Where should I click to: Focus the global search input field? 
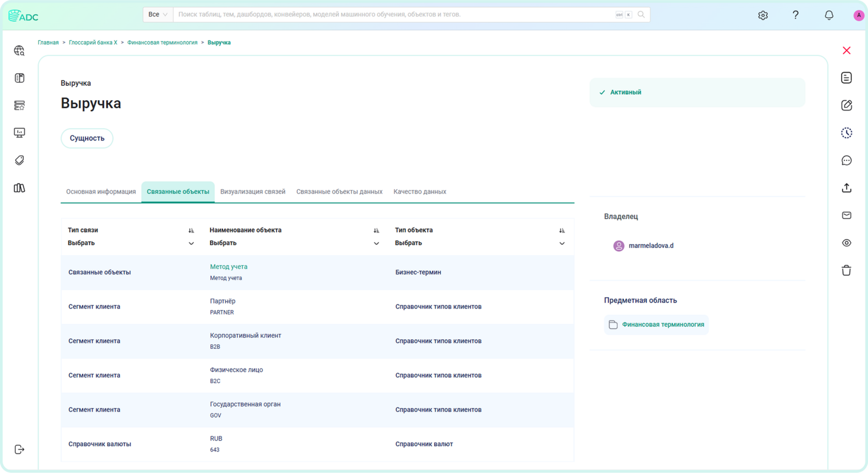[393, 14]
